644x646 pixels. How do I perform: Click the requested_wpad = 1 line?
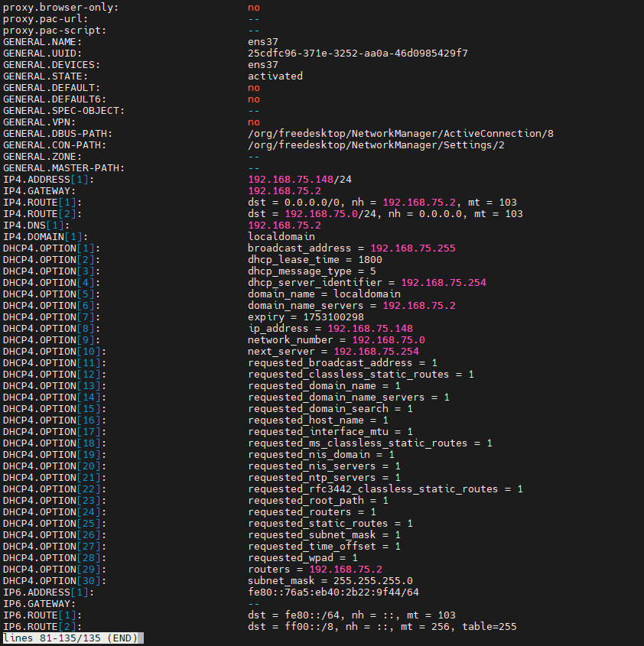click(303, 558)
